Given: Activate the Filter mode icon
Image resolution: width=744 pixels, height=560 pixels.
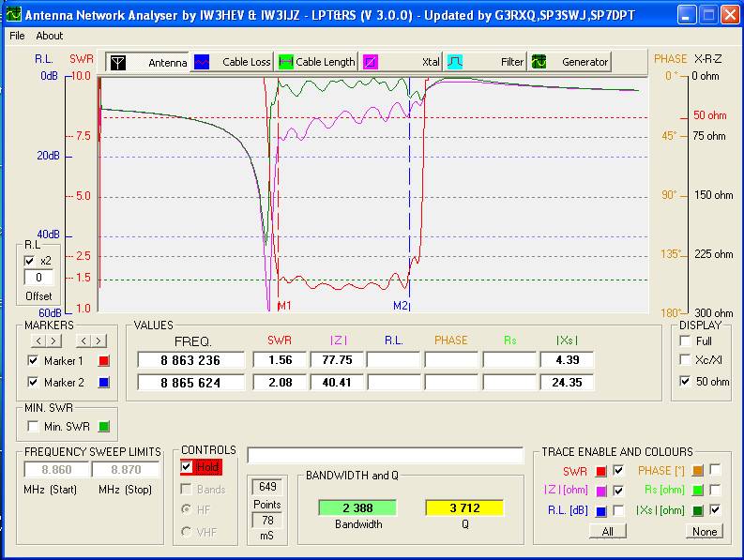Looking at the screenshot, I should tap(455, 62).
